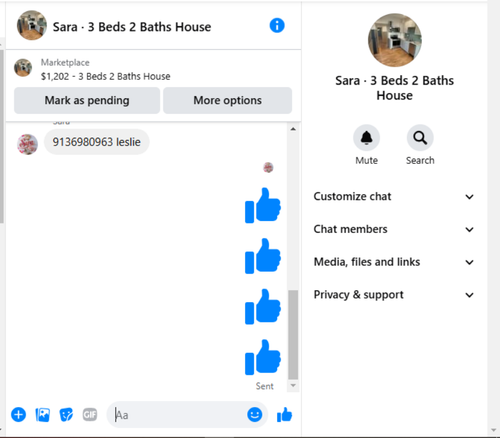Click the Marketplace label
Viewport: 500px width, 438px height.
pyautogui.click(x=65, y=62)
